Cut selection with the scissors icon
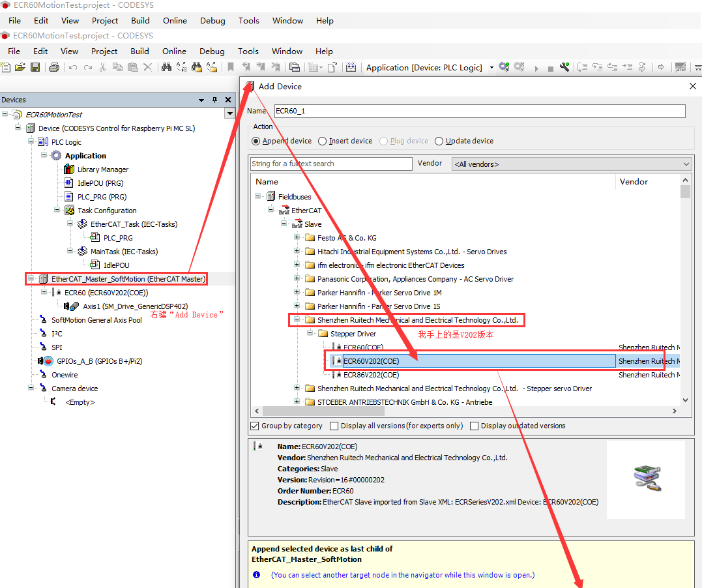This screenshot has width=702, height=588. 102,67
